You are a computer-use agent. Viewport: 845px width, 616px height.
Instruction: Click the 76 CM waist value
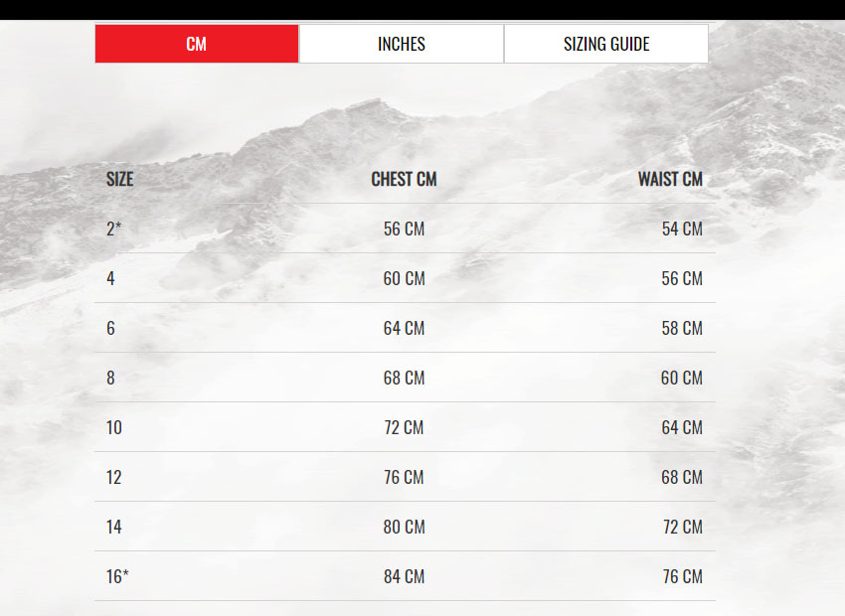coord(683,576)
